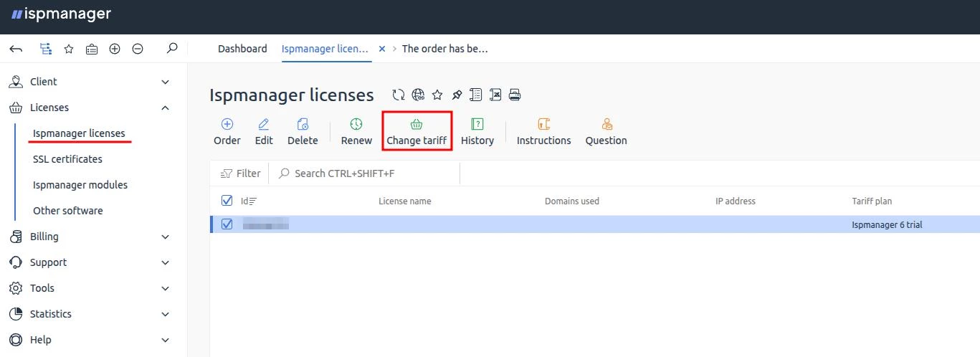Edit the selected license
Viewport: 980px width, 357px height.
tap(264, 133)
